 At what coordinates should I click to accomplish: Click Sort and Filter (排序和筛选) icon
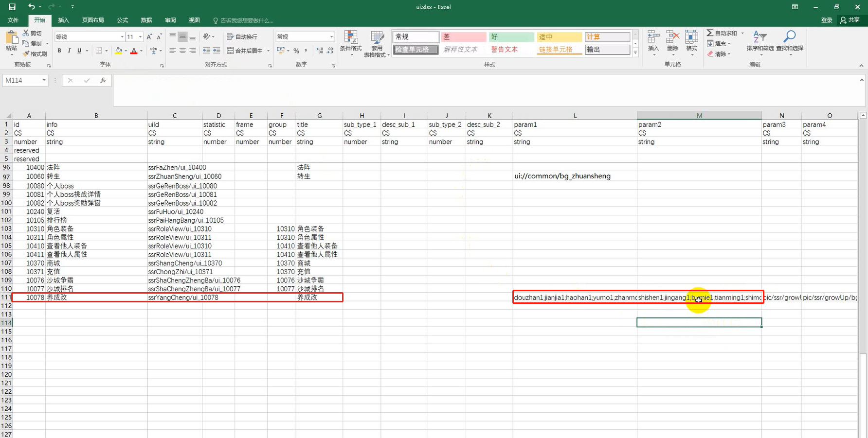point(759,38)
